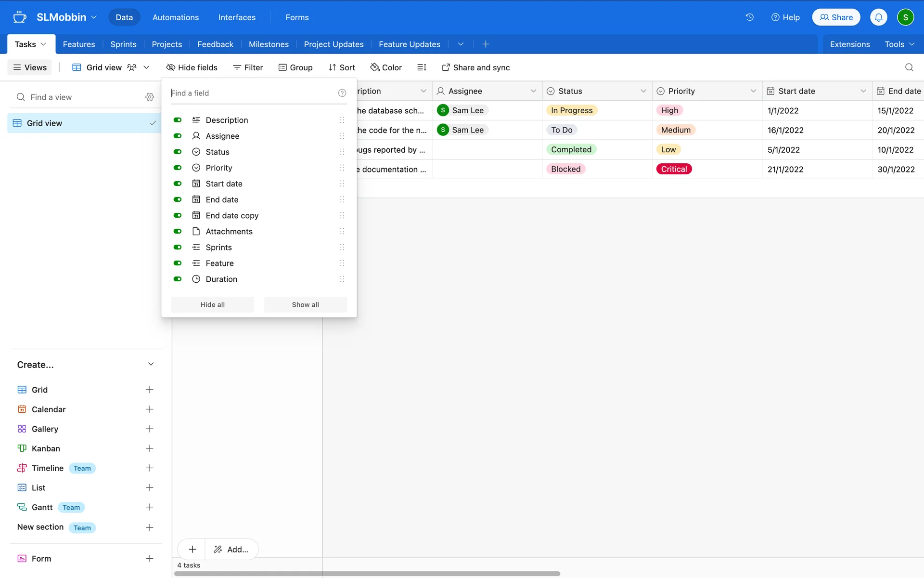This screenshot has height=578, width=924.
Task: Open base history clock icon
Action: pyautogui.click(x=749, y=17)
